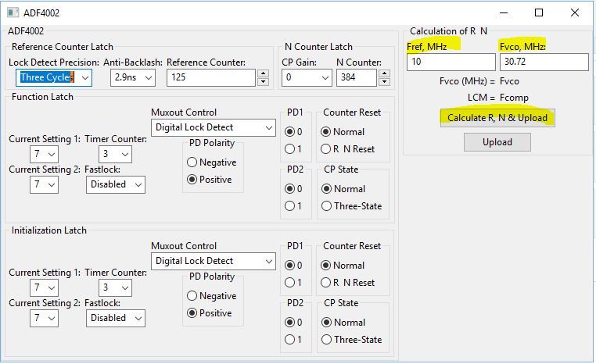Increase N Counter with up arrow

(x=385, y=73)
